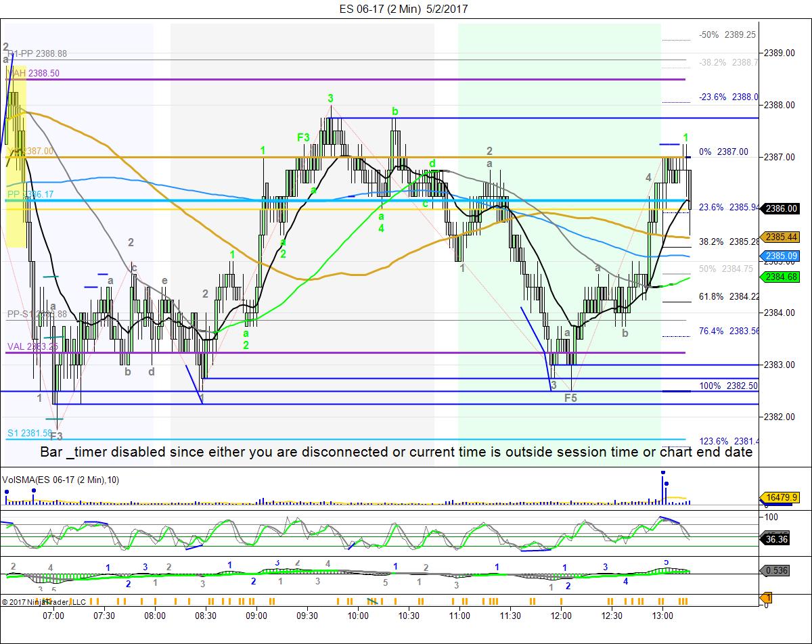Click the 08:30 time axis label

tap(206, 615)
